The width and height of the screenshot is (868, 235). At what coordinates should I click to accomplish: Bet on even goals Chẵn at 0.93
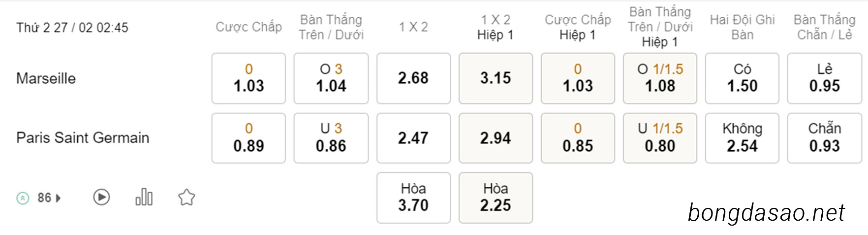(825, 138)
